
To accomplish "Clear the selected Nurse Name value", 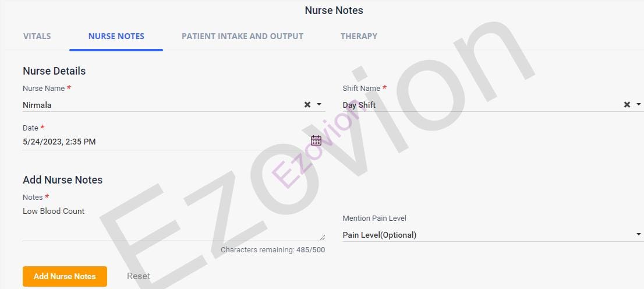I will (x=307, y=105).
